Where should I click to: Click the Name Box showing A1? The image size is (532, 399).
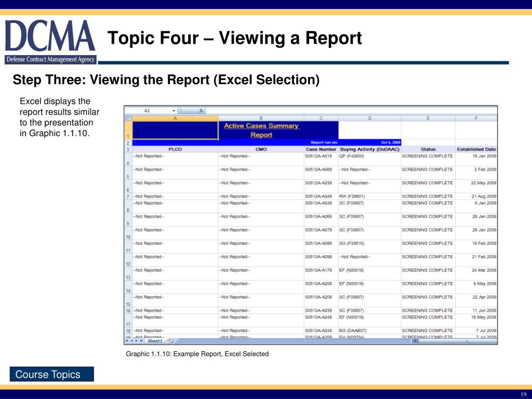pyautogui.click(x=147, y=111)
